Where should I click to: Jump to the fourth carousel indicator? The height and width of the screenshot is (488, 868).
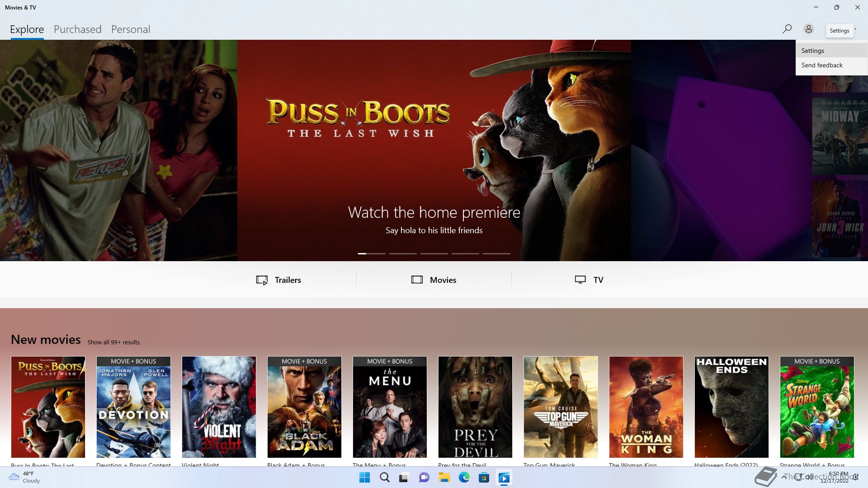tap(465, 253)
